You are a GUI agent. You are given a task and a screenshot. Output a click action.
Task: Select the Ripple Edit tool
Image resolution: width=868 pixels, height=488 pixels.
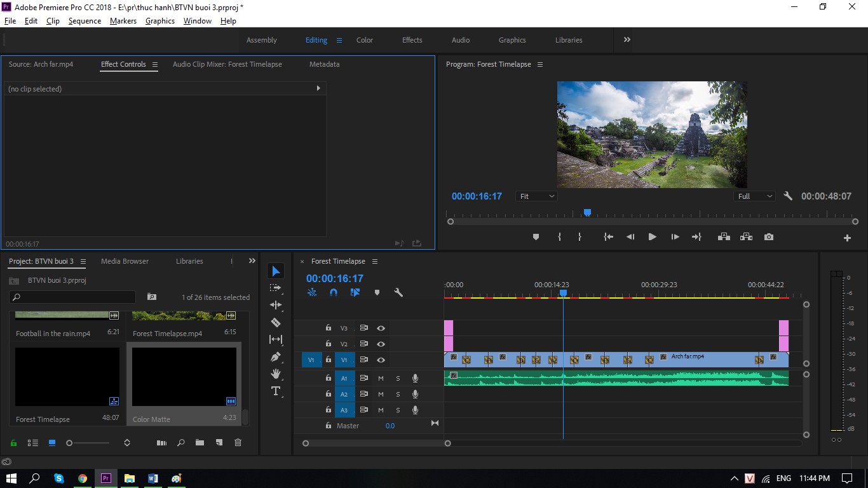(276, 305)
